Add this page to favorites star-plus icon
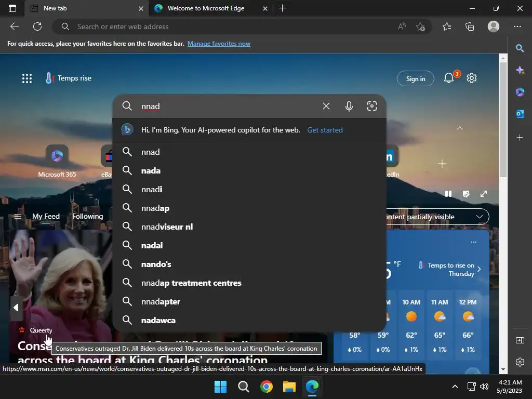532x399 pixels. pyautogui.click(x=421, y=26)
